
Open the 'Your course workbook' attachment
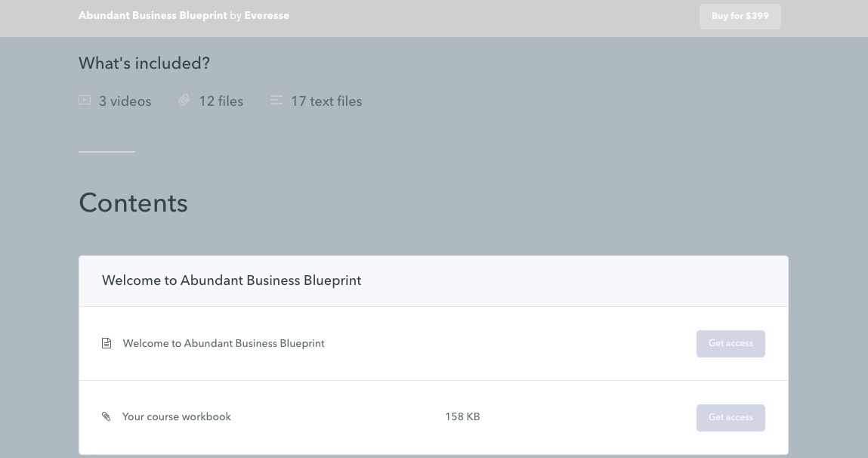coord(177,416)
